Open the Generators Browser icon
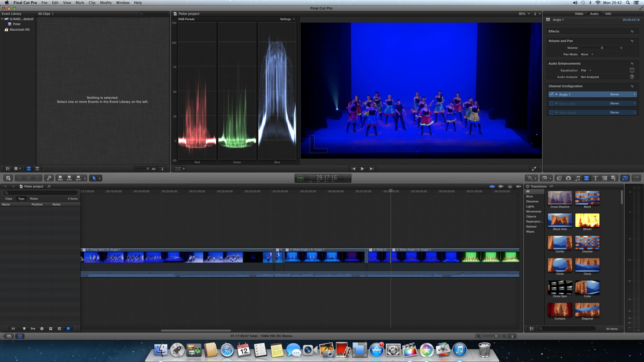 point(605,178)
